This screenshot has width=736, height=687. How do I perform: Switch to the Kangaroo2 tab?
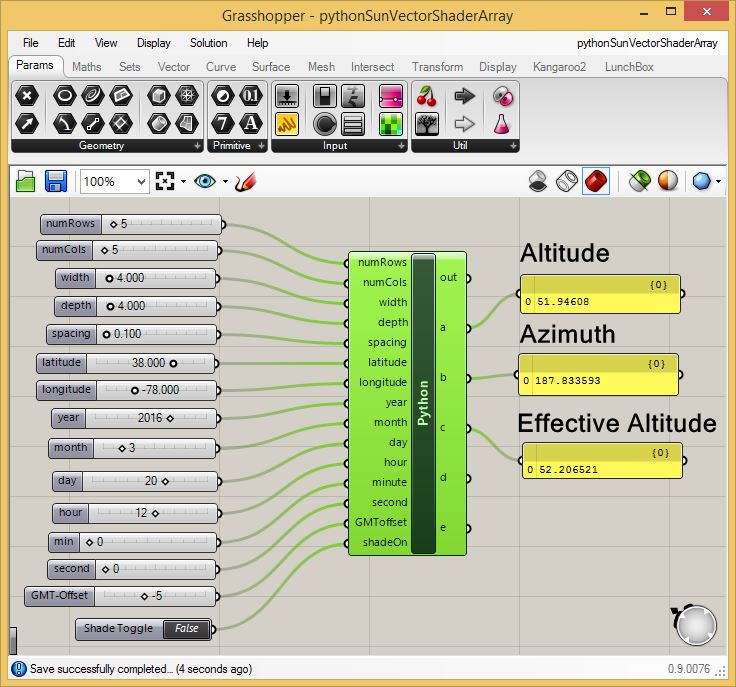pos(559,67)
